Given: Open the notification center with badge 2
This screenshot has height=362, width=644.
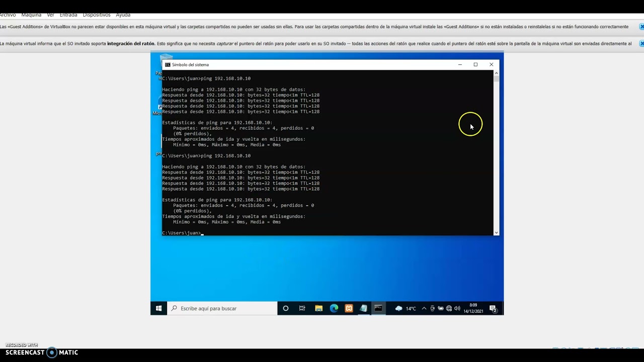Looking at the screenshot, I should [x=494, y=308].
